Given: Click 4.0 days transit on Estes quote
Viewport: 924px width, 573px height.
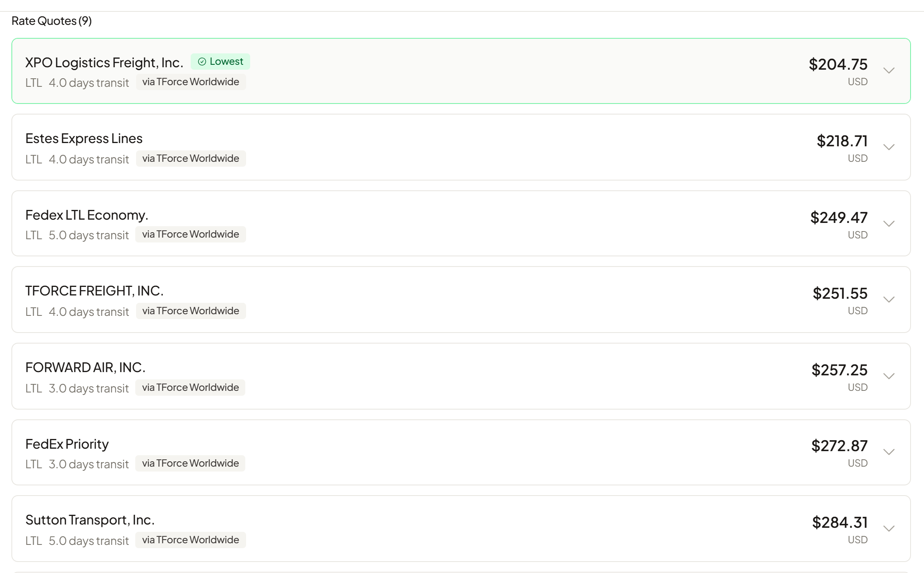Looking at the screenshot, I should pos(89,159).
